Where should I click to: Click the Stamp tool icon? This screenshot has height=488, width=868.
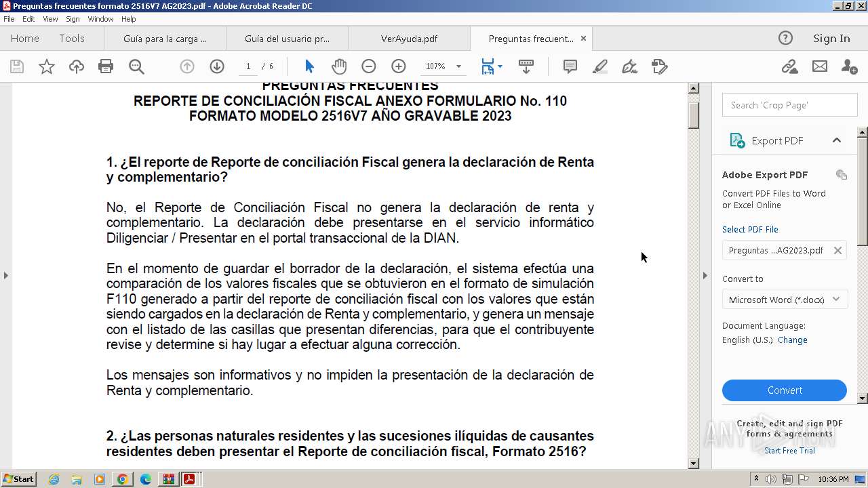click(x=660, y=66)
